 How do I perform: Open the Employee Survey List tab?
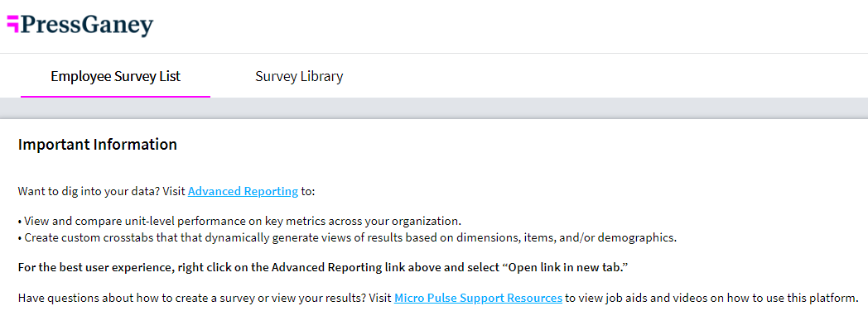(116, 76)
